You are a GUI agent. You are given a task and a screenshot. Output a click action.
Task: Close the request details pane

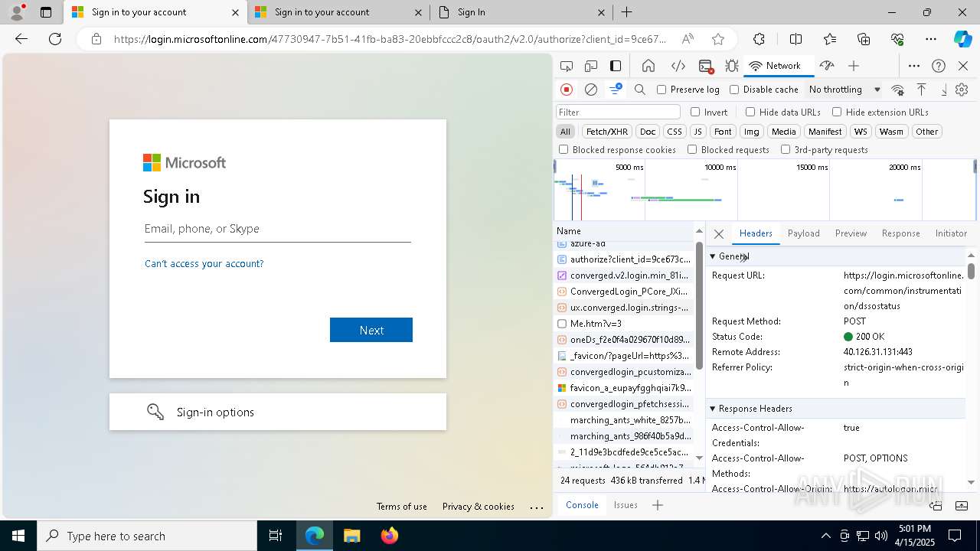click(x=718, y=234)
